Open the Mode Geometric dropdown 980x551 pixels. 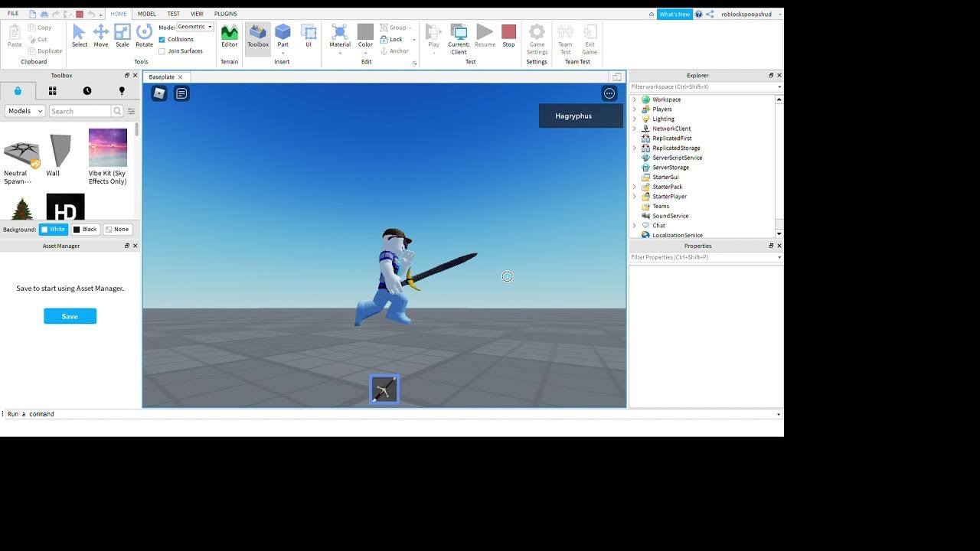pos(195,27)
